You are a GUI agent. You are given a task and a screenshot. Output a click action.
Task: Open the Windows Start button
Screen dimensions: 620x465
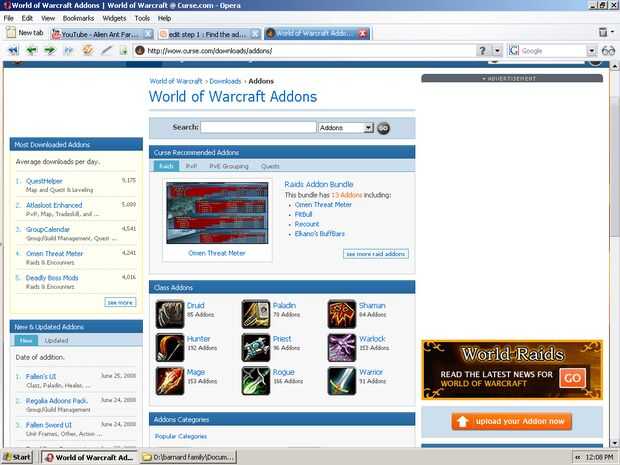pyautogui.click(x=17, y=457)
